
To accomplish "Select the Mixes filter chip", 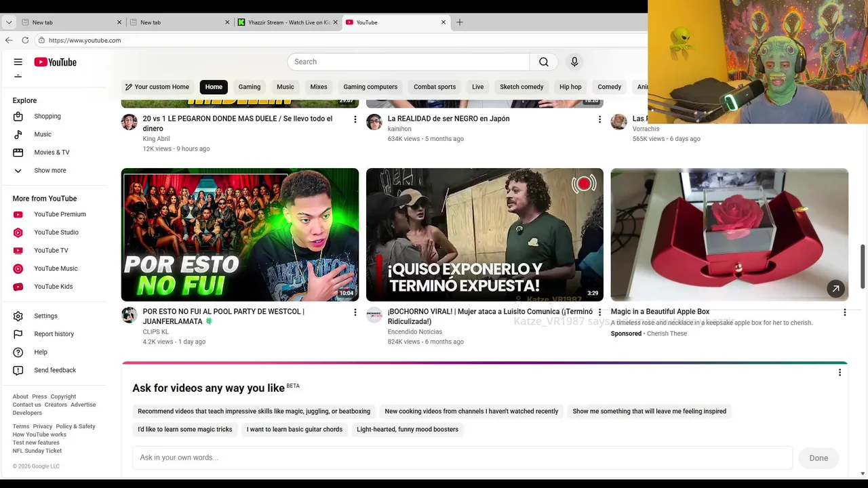I will (319, 87).
